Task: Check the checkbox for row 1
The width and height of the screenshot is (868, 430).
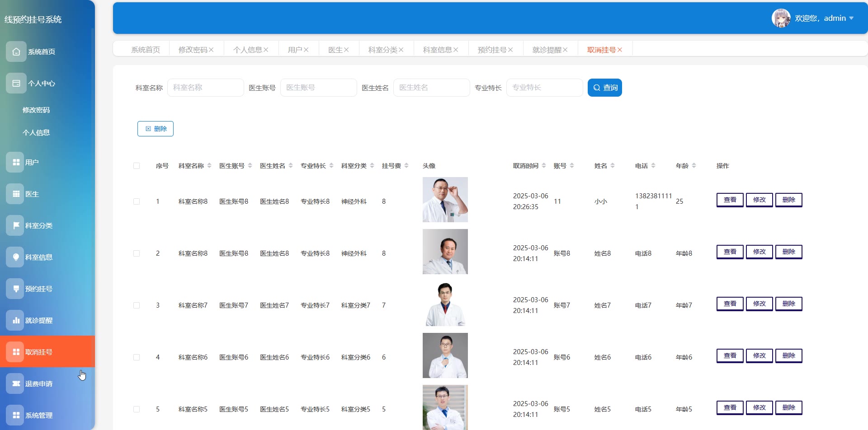Action: 137,201
